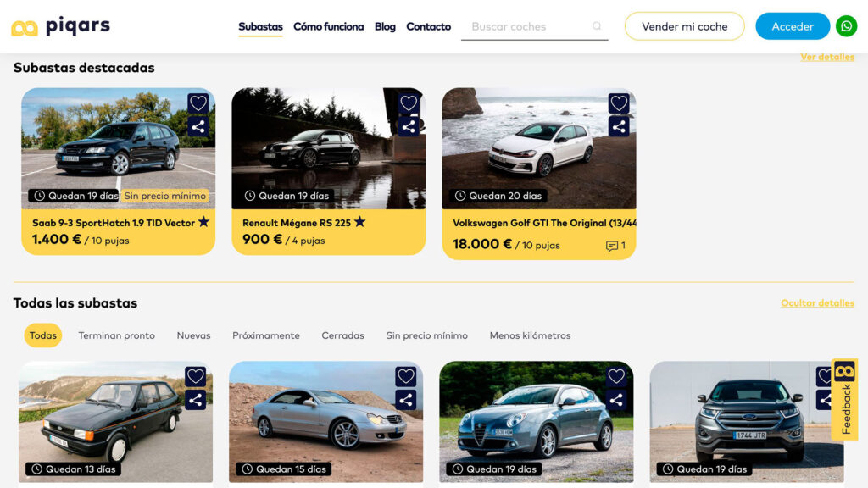Click Volkswagen Golf GTI The Original title
868x488 pixels.
[544, 223]
